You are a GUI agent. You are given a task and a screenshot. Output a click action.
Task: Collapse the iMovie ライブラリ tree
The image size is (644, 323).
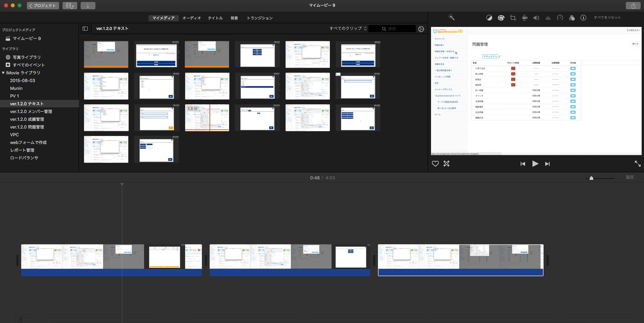(3, 73)
